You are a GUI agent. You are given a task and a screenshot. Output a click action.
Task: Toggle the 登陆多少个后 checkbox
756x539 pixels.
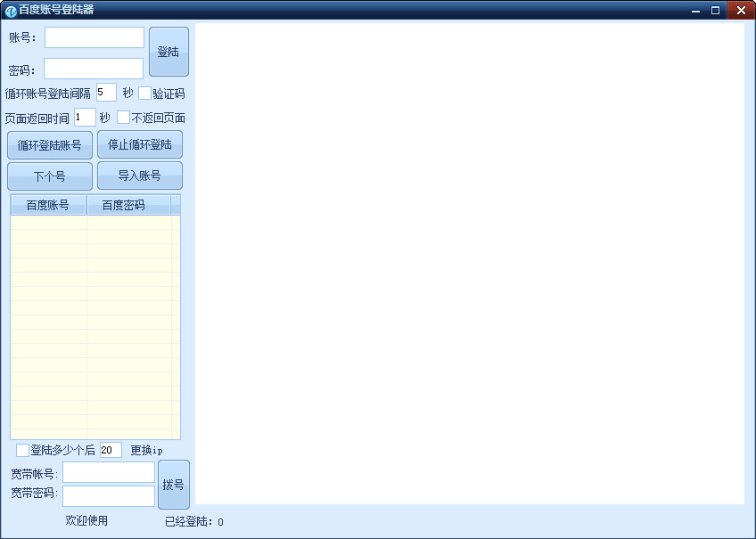pos(22,450)
